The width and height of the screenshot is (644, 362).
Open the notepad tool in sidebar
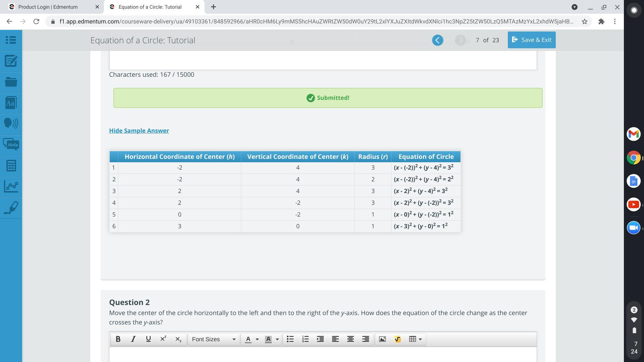pos(11,61)
